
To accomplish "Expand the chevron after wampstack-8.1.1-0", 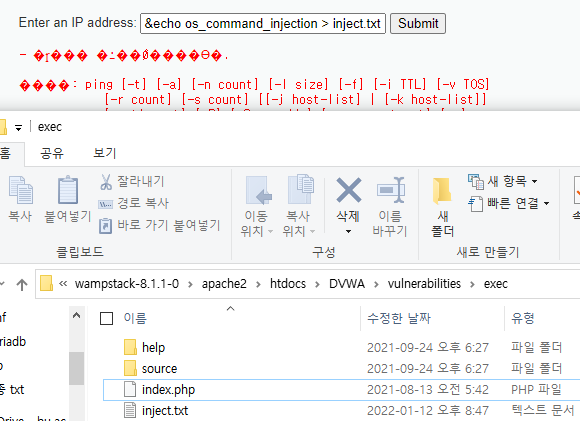I will pyautogui.click(x=190, y=284).
